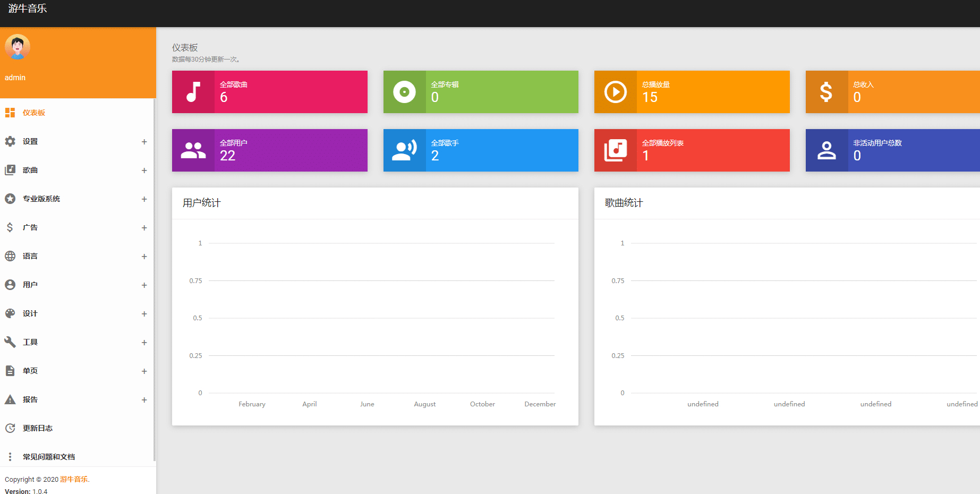Click the music note icon on 全部歌曲 card

193,92
